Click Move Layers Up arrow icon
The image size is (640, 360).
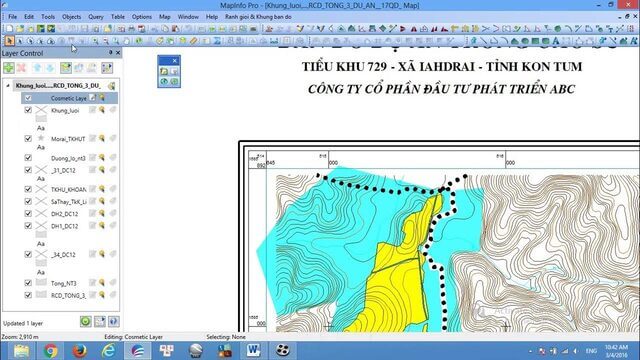37,68
